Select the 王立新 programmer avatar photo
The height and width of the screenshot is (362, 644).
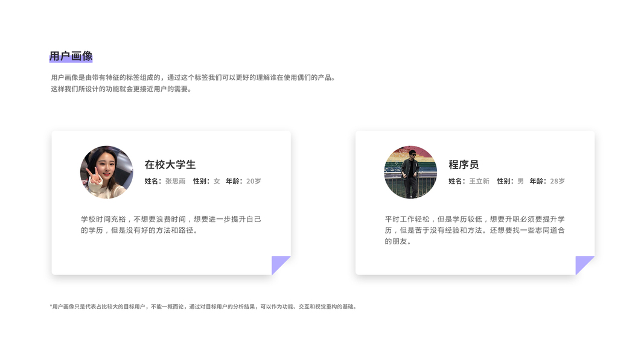pyautogui.click(x=410, y=172)
